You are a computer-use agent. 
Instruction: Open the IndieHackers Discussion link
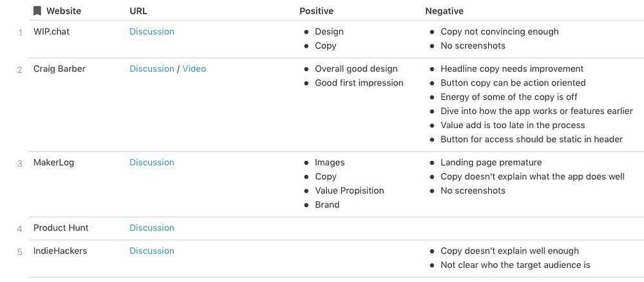coord(151,251)
